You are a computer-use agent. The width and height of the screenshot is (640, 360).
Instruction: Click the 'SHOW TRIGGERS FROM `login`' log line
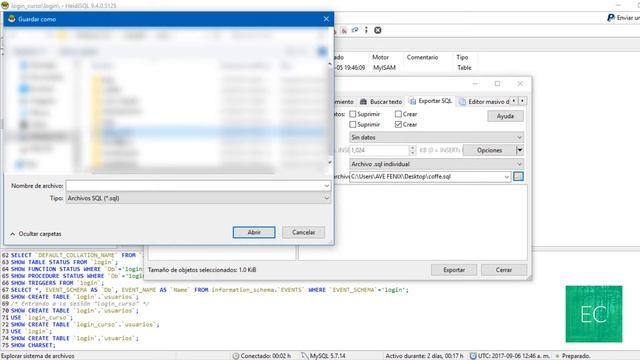click(x=57, y=283)
